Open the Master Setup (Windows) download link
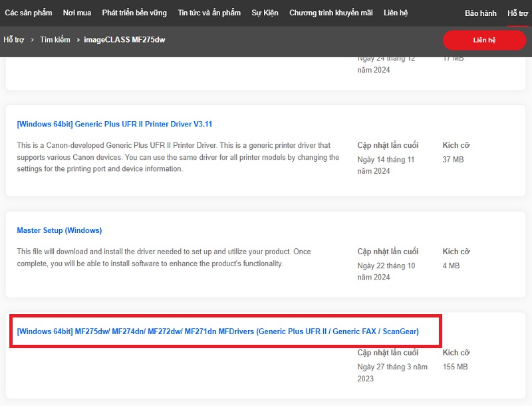 coord(59,230)
